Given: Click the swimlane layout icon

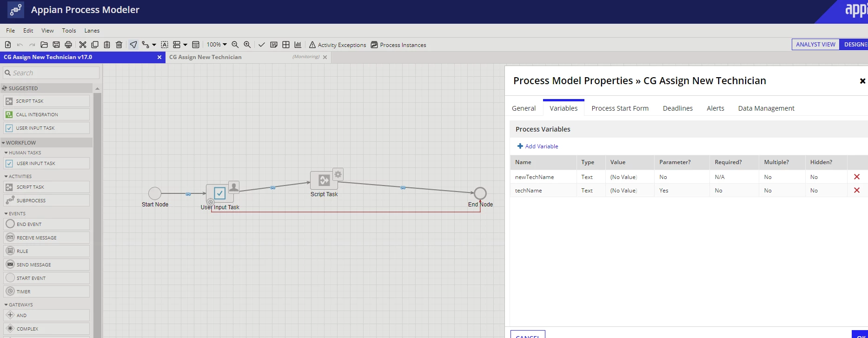Looking at the screenshot, I should pyautogui.click(x=177, y=45).
